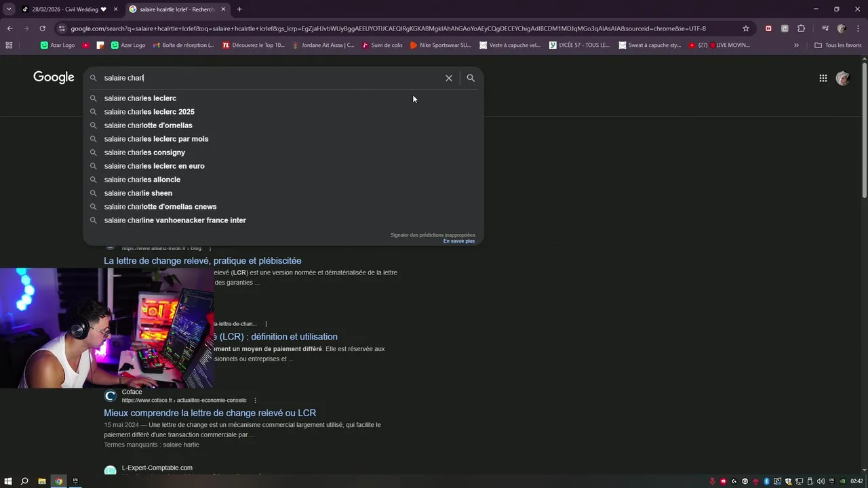
Task: Go back to previous page
Action: (9, 28)
